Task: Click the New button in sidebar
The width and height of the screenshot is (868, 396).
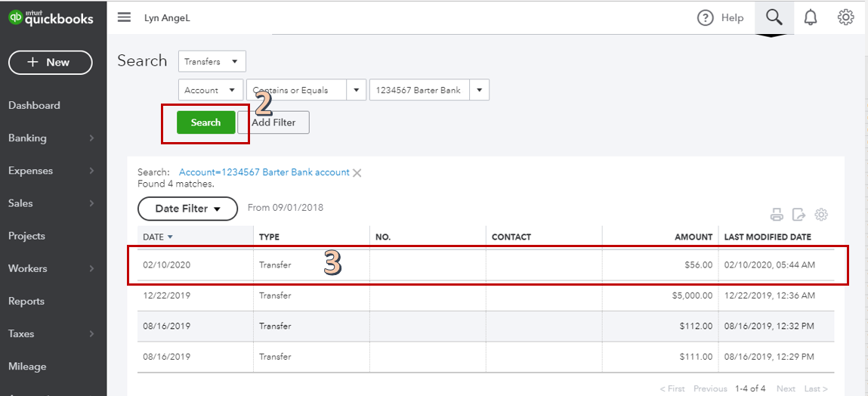Action: tap(50, 63)
